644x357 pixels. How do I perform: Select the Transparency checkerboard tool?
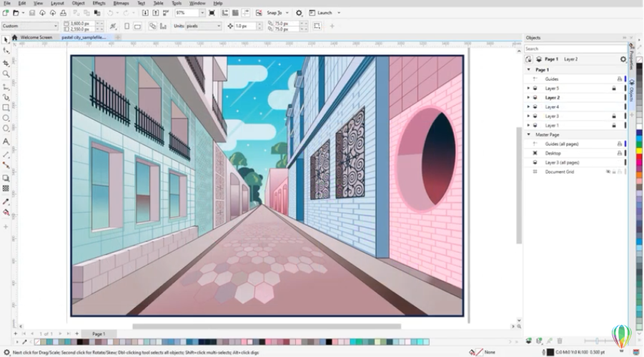click(x=6, y=188)
